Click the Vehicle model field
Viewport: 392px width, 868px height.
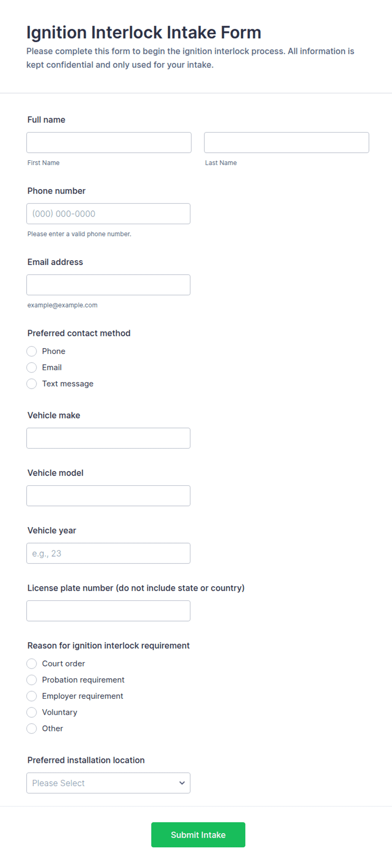pyautogui.click(x=108, y=496)
